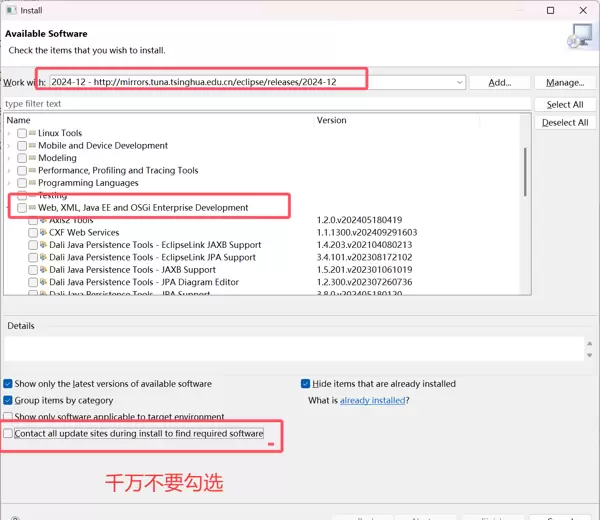Click the Dali JAXB Support feature icon
This screenshot has width=600, height=520.
tap(44, 270)
